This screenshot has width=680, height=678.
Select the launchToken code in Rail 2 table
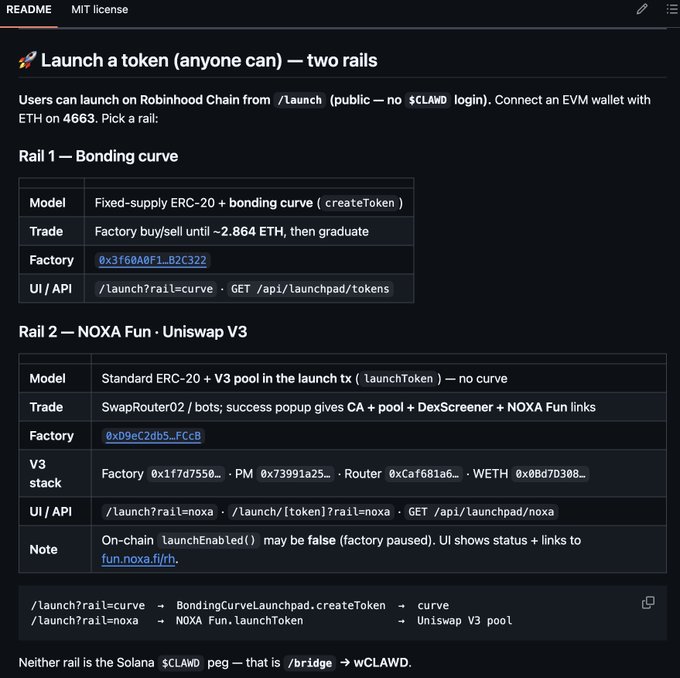click(398, 379)
